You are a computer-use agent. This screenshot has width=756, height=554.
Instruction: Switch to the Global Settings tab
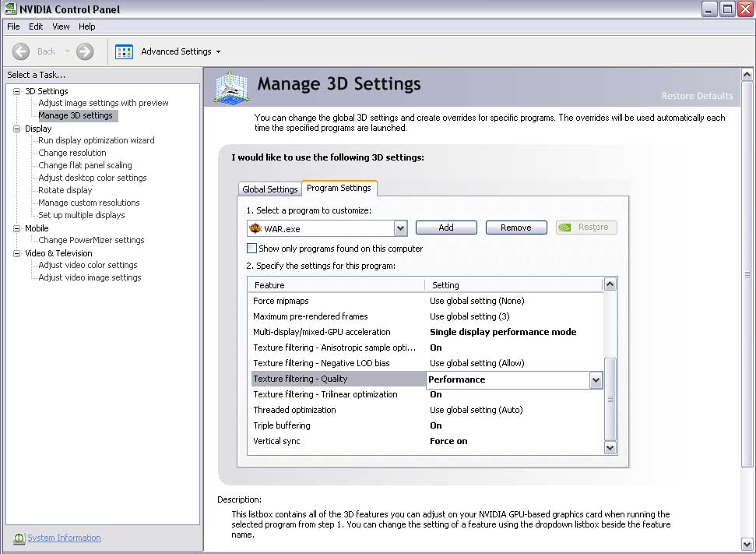[x=270, y=189]
